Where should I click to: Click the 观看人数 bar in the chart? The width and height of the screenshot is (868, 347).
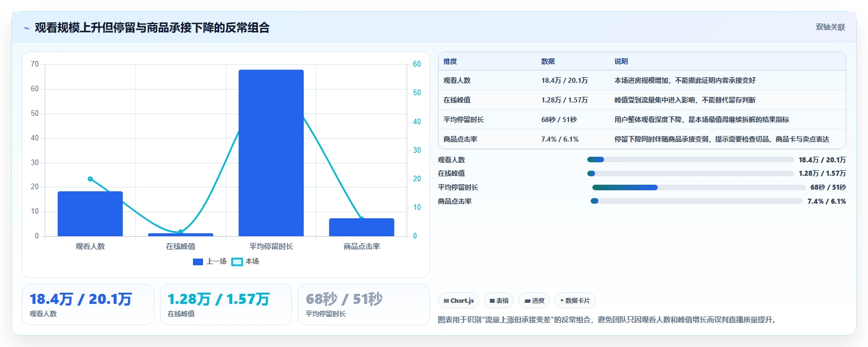point(90,214)
